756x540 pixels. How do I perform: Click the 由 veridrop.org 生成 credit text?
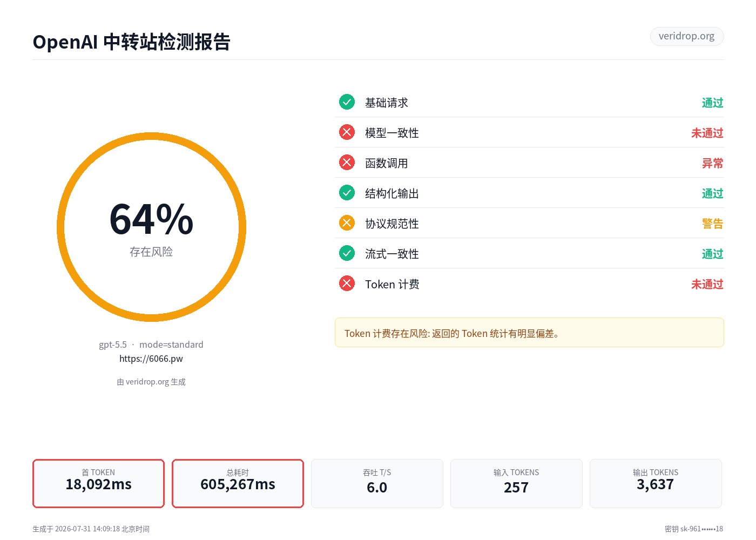point(151,382)
